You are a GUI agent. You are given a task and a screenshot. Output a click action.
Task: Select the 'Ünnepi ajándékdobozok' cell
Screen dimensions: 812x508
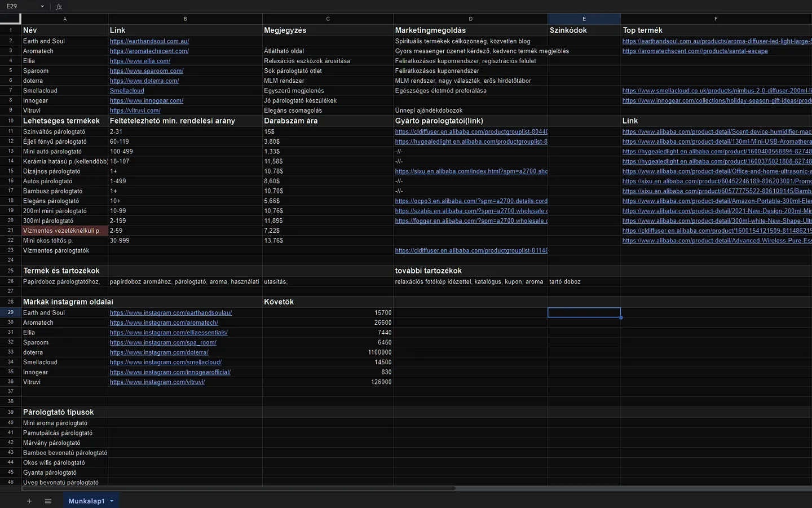point(470,111)
